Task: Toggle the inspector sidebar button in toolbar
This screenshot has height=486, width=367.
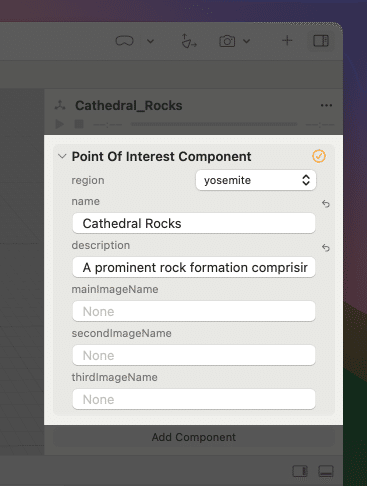Action: (321, 41)
